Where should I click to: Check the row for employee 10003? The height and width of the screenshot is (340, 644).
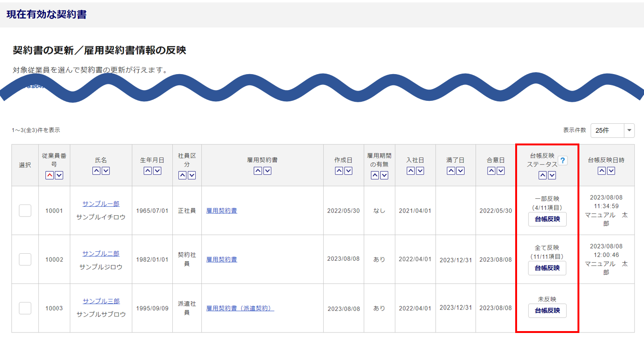click(25, 308)
